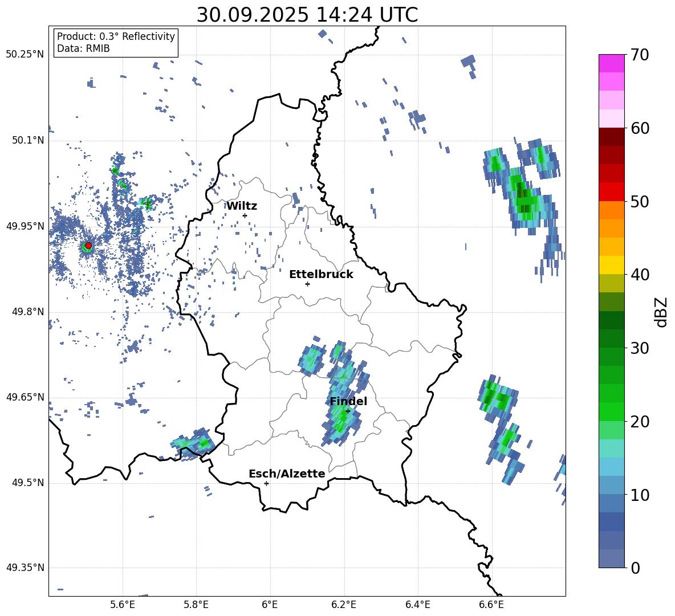Click the 49.65°N latitude label
This screenshot has width=675, height=616.
click(25, 397)
